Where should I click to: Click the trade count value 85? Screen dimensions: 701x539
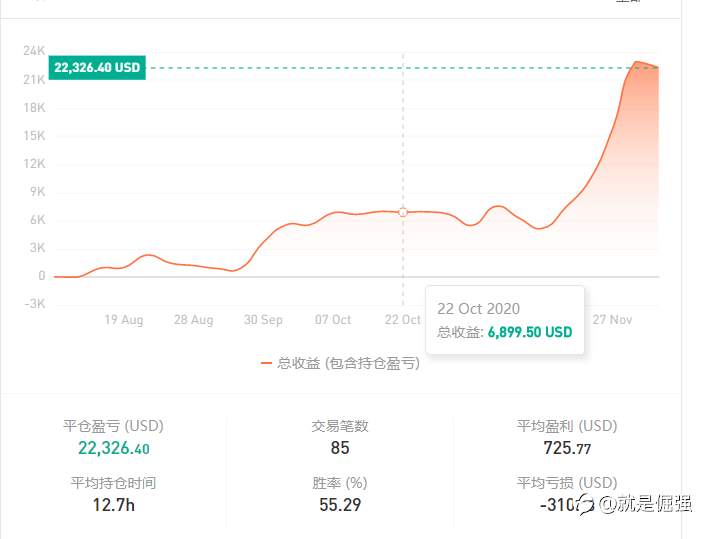(340, 448)
